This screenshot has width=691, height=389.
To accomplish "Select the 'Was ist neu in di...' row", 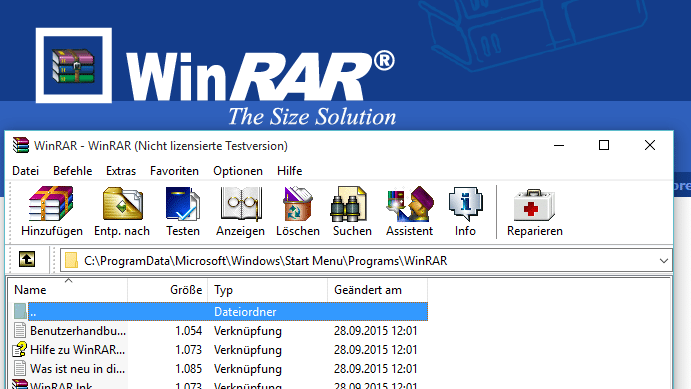I will 219,368.
